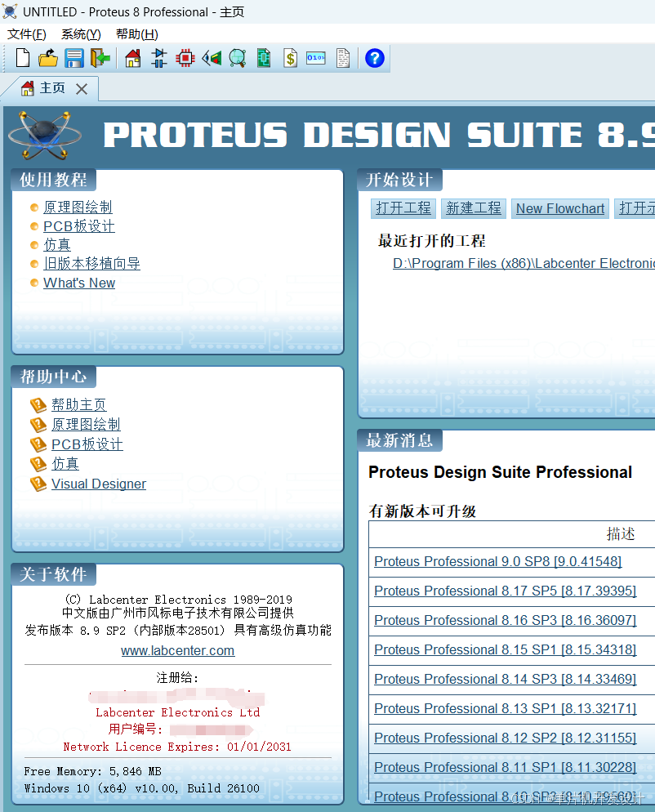Screen dimensions: 655x812
Task: Open Proteus Professional 8.13 SP1 upgrade link
Action: pos(506,708)
